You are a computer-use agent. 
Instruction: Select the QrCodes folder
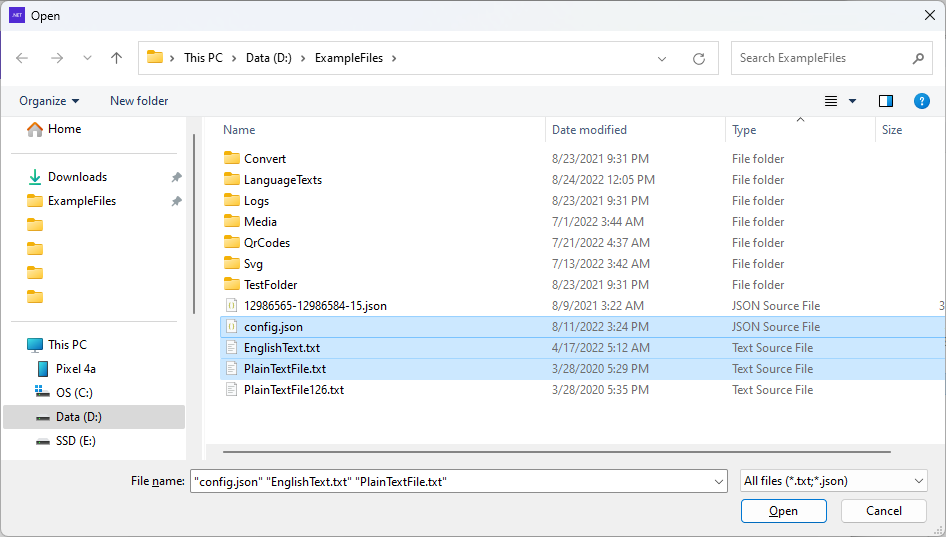coord(267,243)
